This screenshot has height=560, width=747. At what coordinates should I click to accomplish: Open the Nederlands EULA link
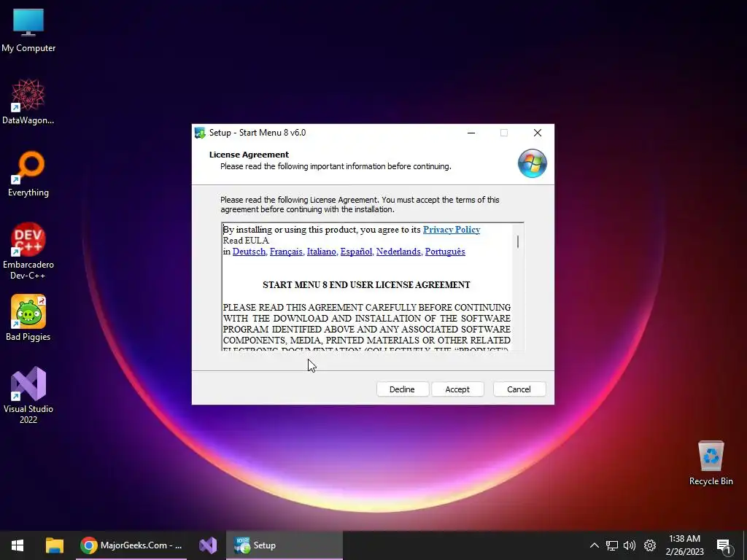point(399,252)
